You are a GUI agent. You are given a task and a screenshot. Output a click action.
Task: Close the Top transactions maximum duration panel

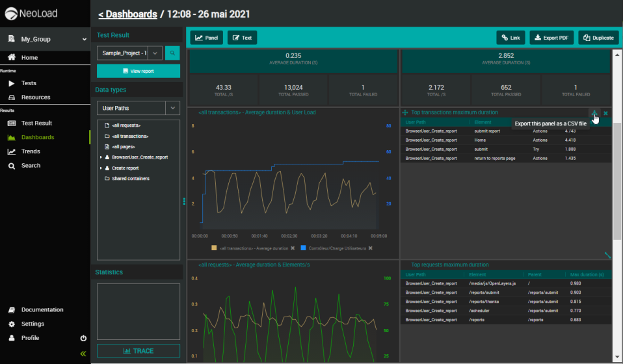605,113
